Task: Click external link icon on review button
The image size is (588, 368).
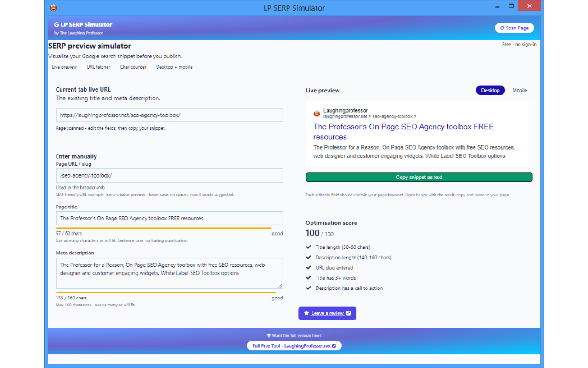Action: click(349, 313)
